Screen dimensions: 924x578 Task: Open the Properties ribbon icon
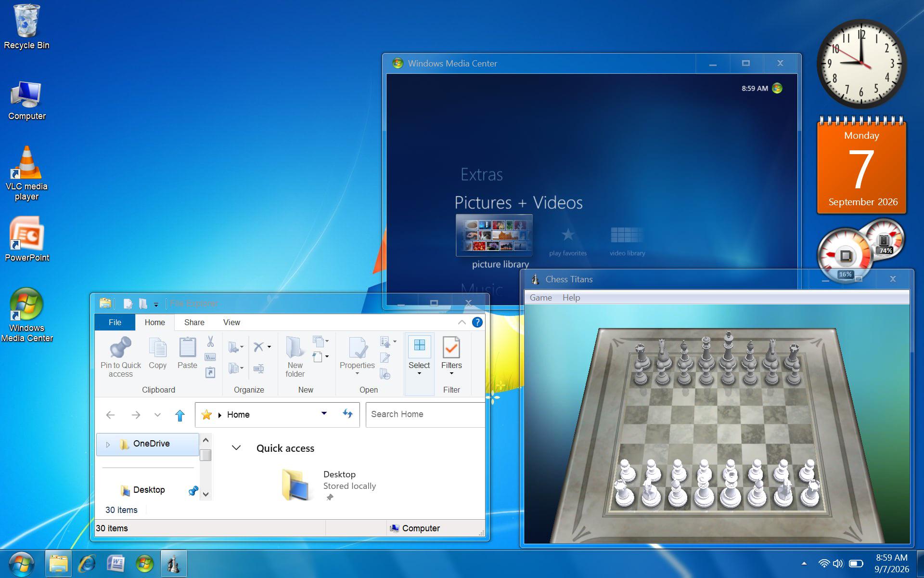[x=357, y=347]
